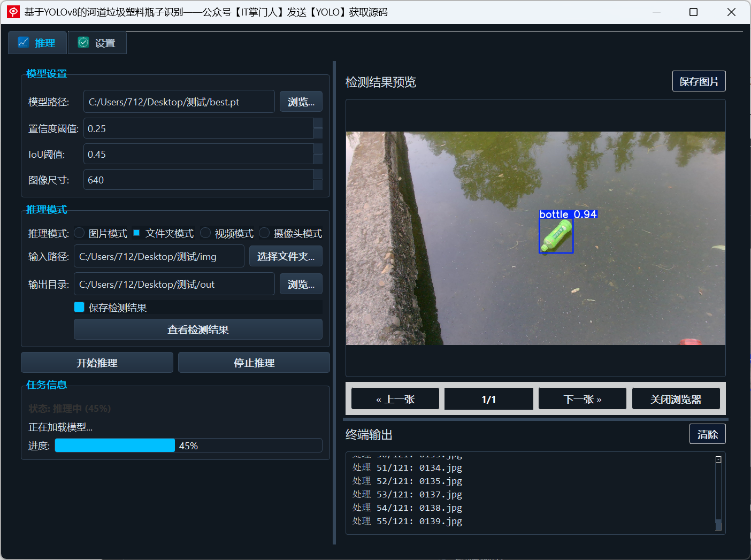Decrease the IoU阈值 spinner value
The height and width of the screenshot is (560, 751).
tap(318, 159)
